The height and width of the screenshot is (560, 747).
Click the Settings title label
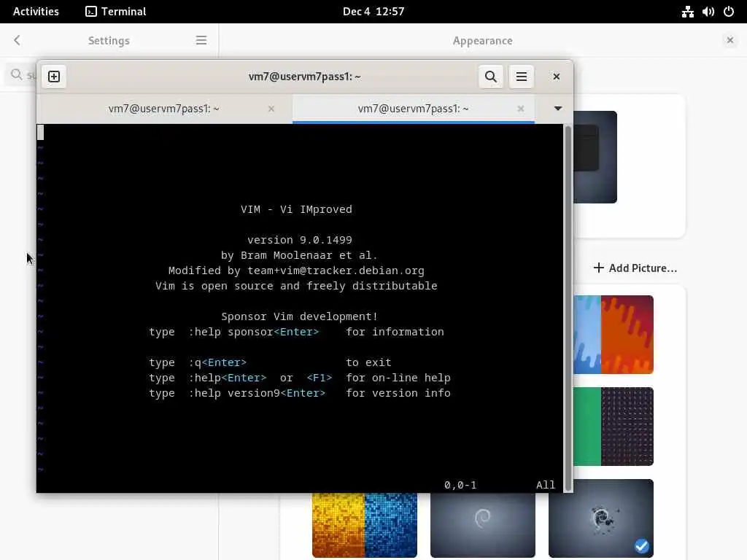(109, 41)
